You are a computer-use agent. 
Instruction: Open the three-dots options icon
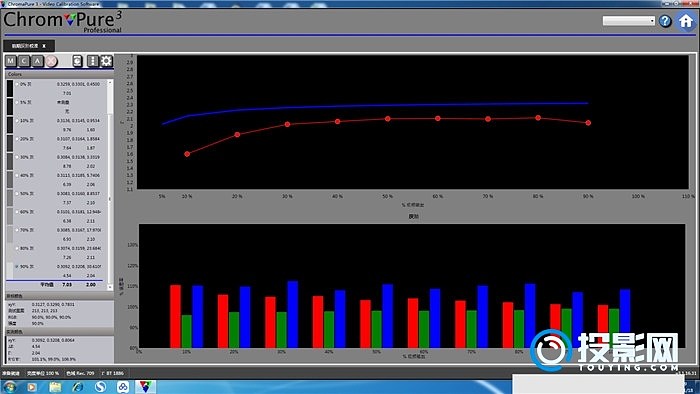[92, 61]
